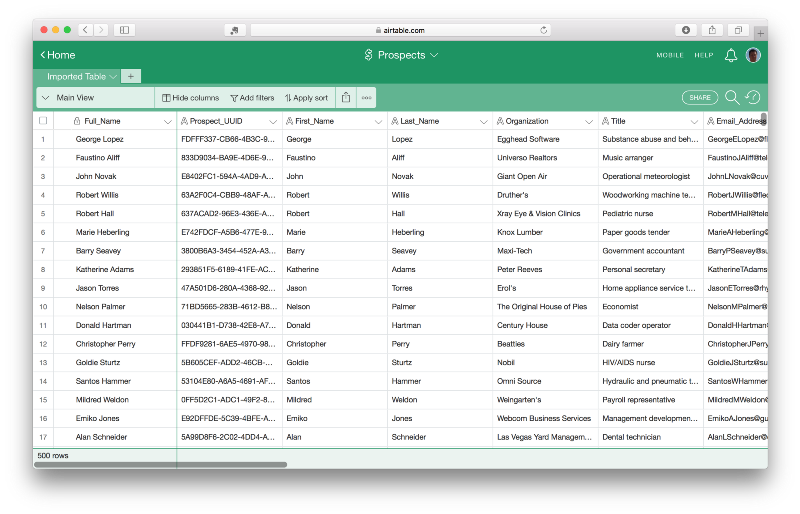Select the Economist title cell

pos(651,307)
